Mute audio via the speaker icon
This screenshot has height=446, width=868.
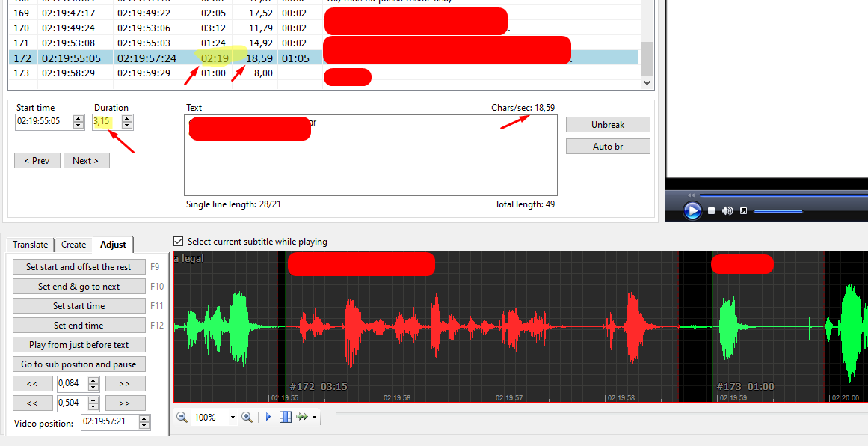pyautogui.click(x=727, y=210)
